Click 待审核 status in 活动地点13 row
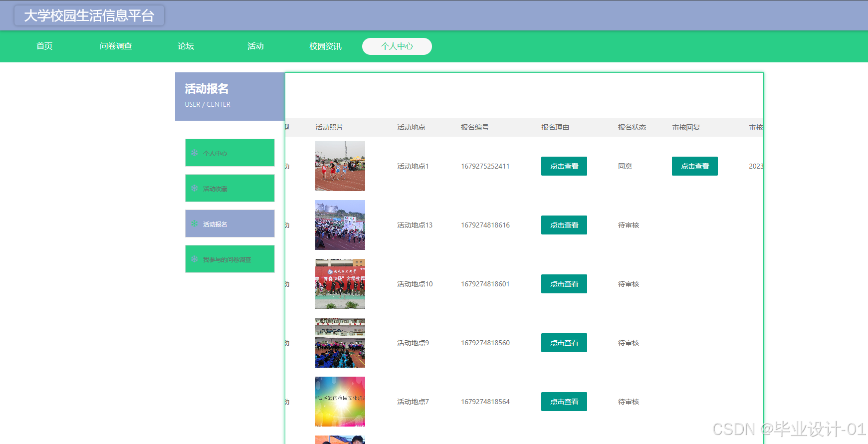This screenshot has width=868, height=444. pyautogui.click(x=629, y=225)
